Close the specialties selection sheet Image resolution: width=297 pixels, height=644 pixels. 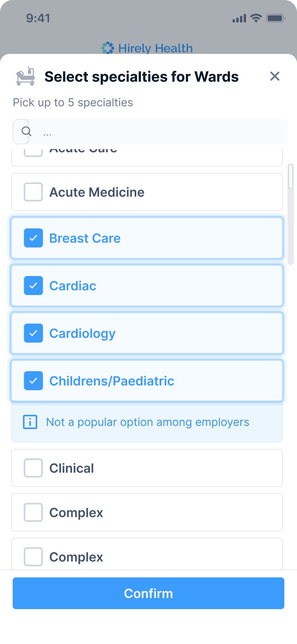click(x=275, y=76)
